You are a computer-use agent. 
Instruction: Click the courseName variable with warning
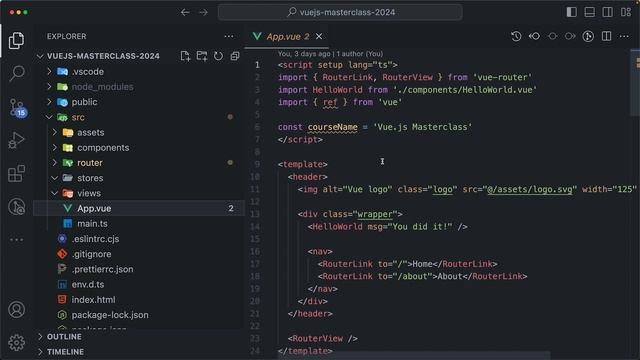click(x=333, y=127)
